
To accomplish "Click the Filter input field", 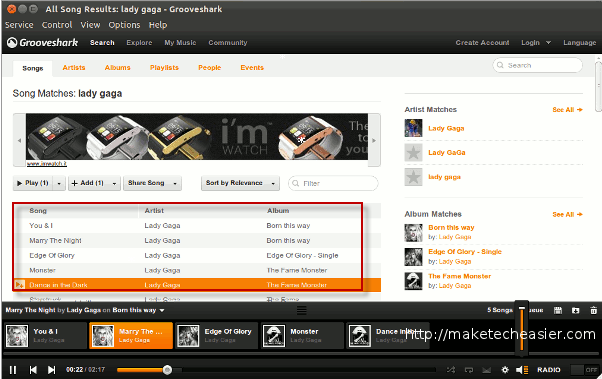I will [333, 184].
